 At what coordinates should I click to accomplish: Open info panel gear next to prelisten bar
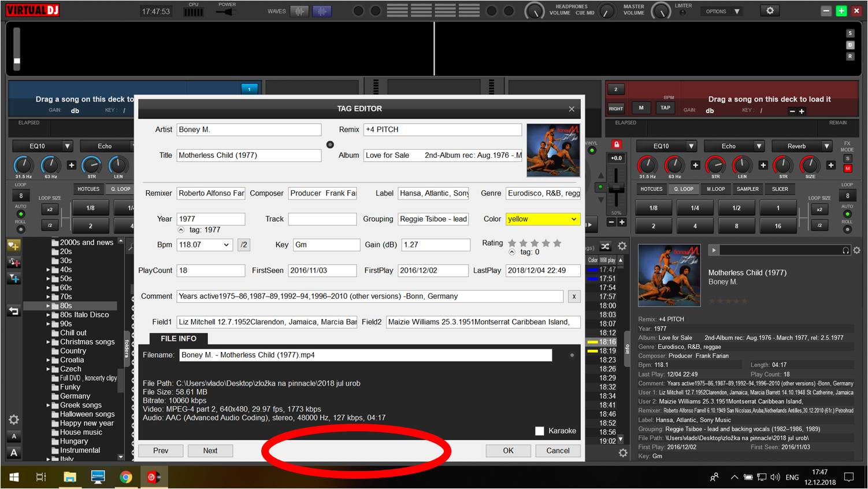pyautogui.click(x=856, y=250)
